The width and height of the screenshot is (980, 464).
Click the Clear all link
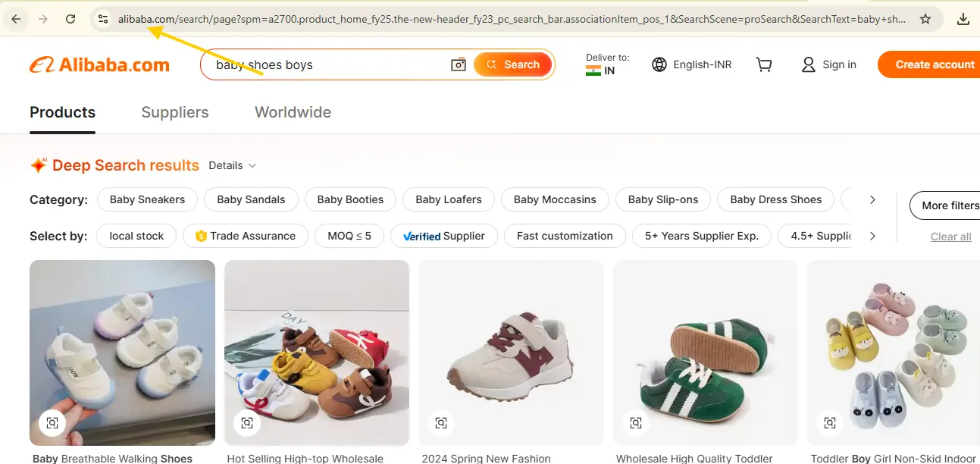coord(951,236)
